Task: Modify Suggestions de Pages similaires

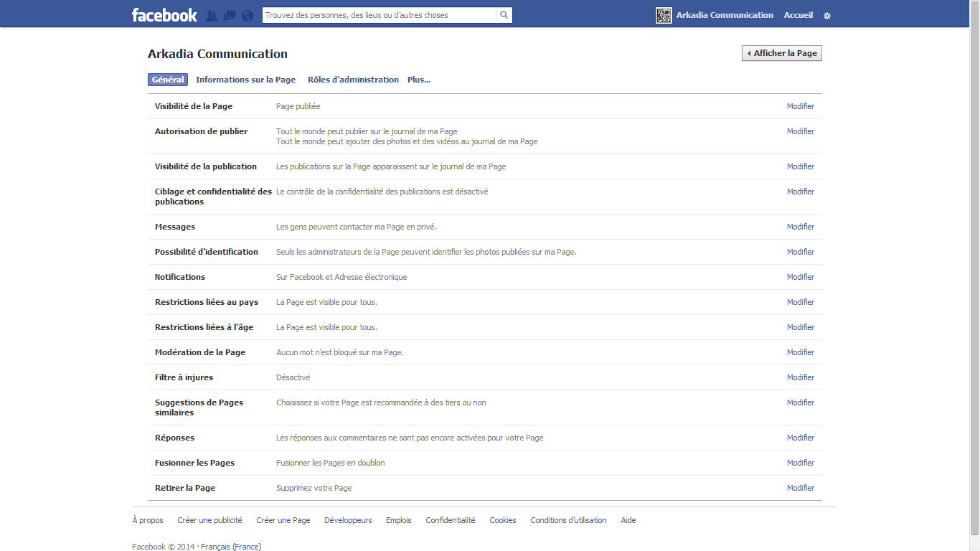Action: pos(801,402)
